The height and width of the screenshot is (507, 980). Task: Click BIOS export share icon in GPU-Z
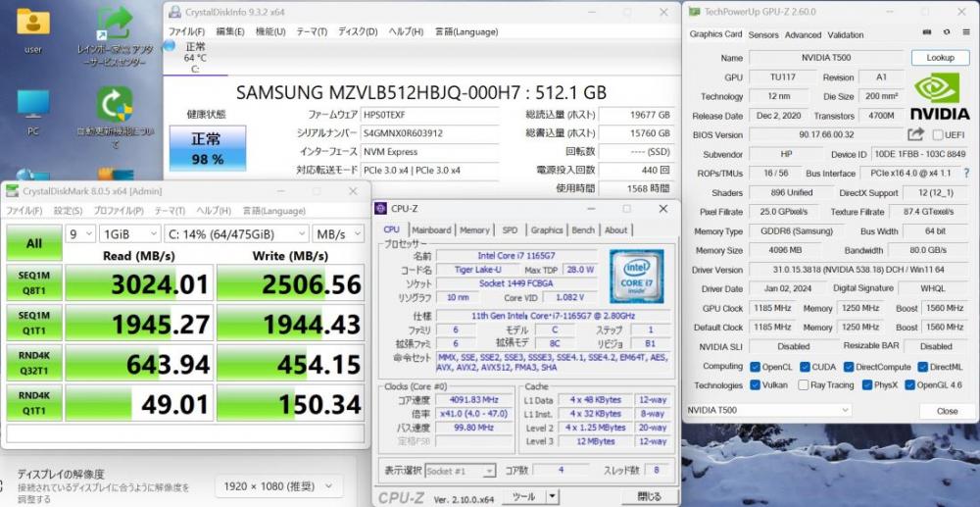point(915,133)
